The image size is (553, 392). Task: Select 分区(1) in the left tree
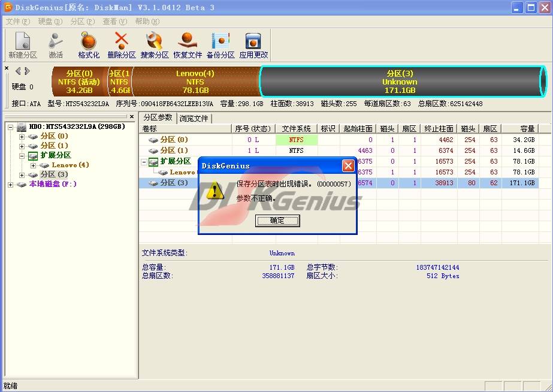54,146
